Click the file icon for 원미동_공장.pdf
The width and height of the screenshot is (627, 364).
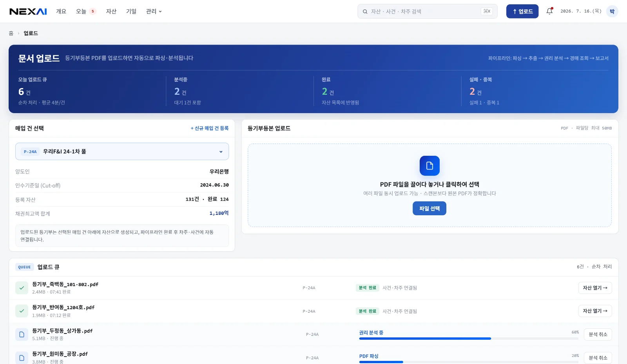pos(22,358)
